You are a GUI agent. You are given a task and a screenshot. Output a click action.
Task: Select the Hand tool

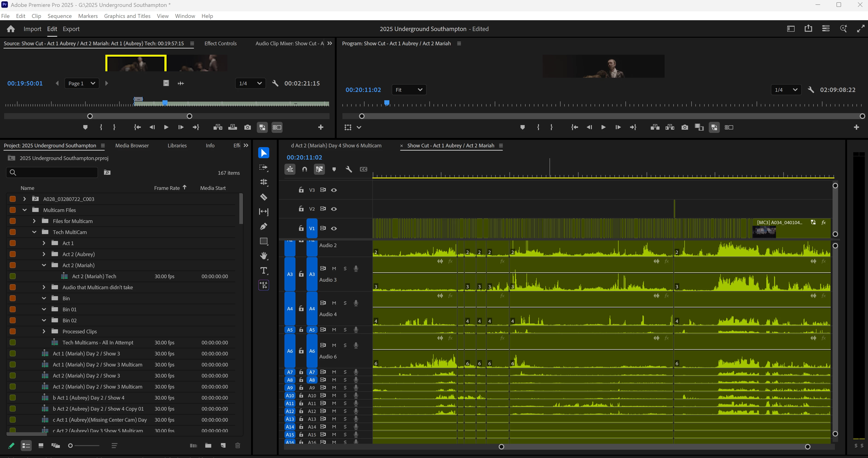click(263, 256)
